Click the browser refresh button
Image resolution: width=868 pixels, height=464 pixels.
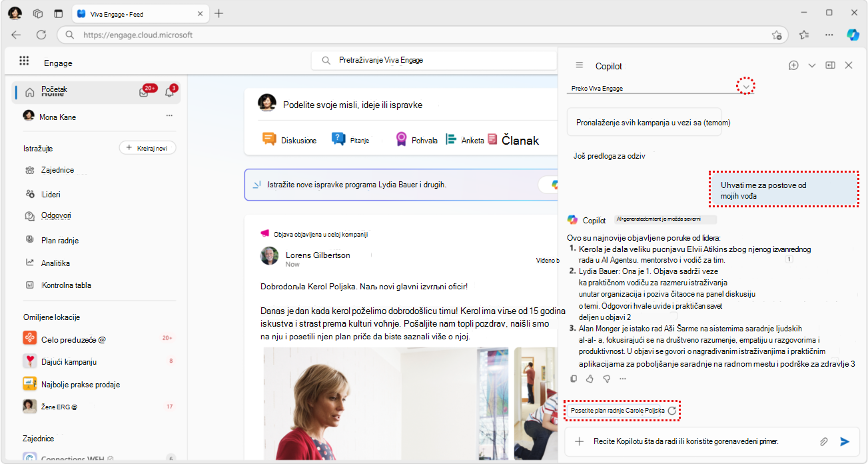41,35
